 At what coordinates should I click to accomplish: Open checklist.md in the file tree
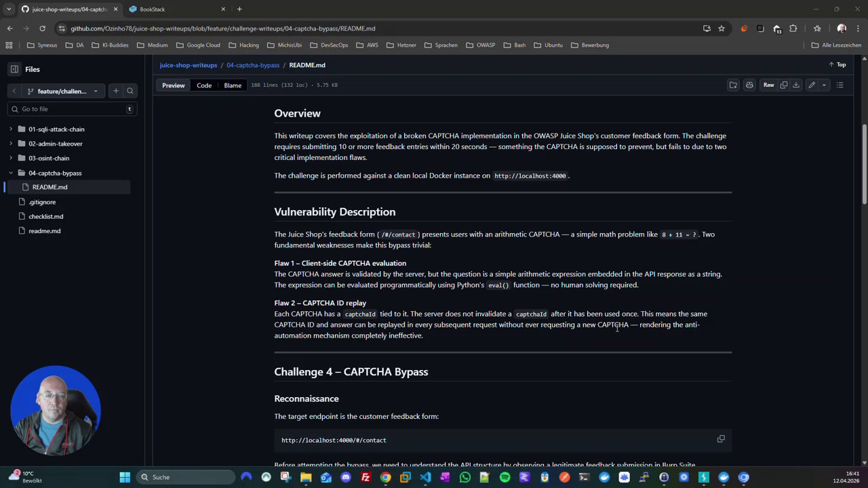coord(45,216)
